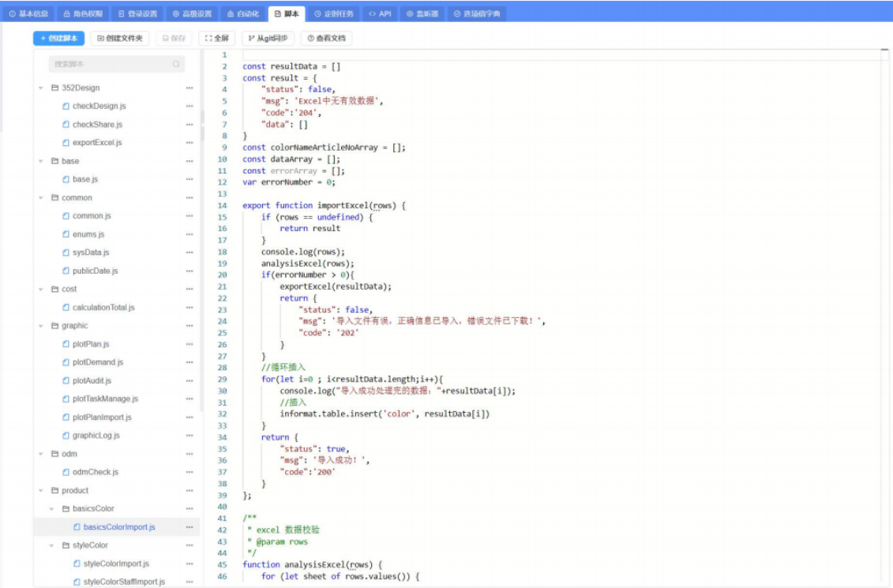
Task: Open the 基本信息 tab
Action: click(x=28, y=13)
